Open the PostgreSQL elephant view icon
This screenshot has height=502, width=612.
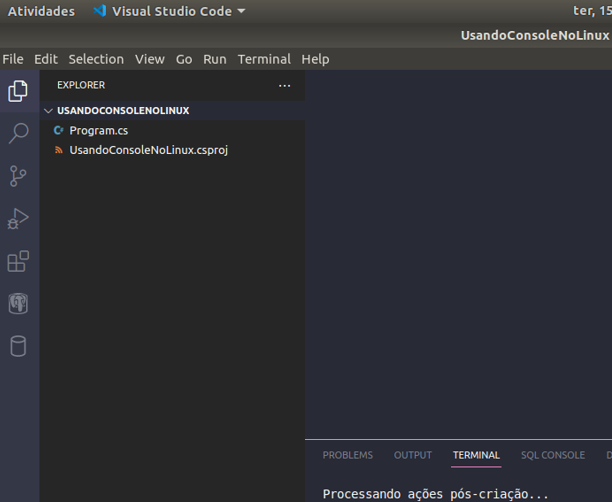click(x=18, y=303)
